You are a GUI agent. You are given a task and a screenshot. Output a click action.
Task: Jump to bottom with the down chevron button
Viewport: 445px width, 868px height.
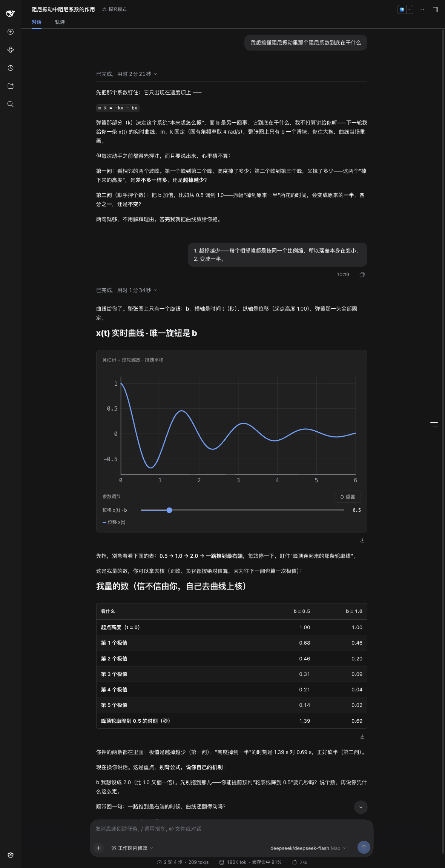(x=361, y=807)
